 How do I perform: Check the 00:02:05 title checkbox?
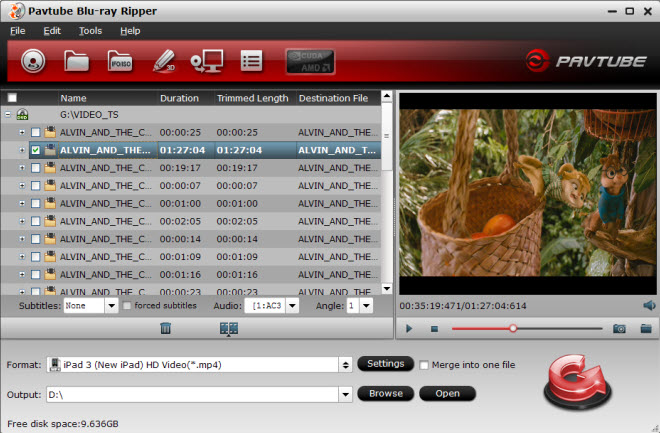(x=36, y=221)
